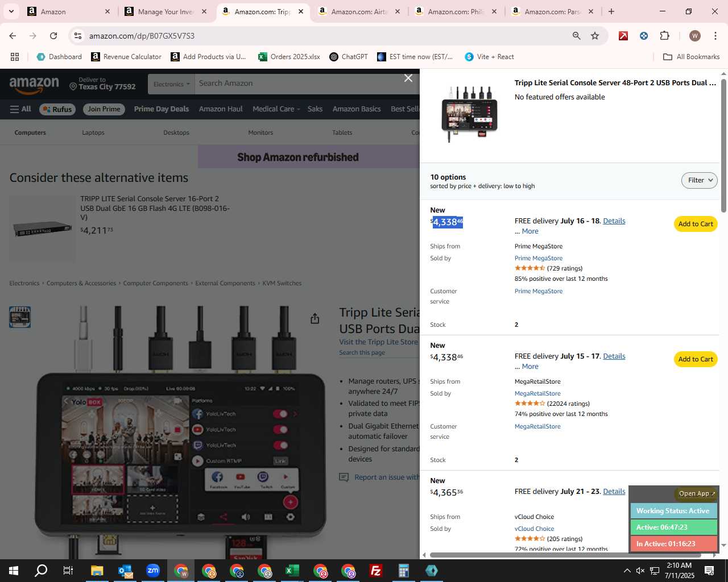Open Outlook from taskbar

coord(125,571)
